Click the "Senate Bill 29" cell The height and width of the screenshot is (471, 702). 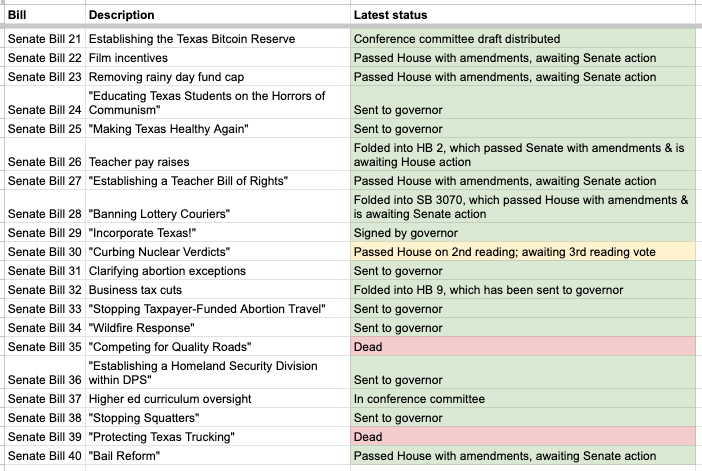(45, 232)
